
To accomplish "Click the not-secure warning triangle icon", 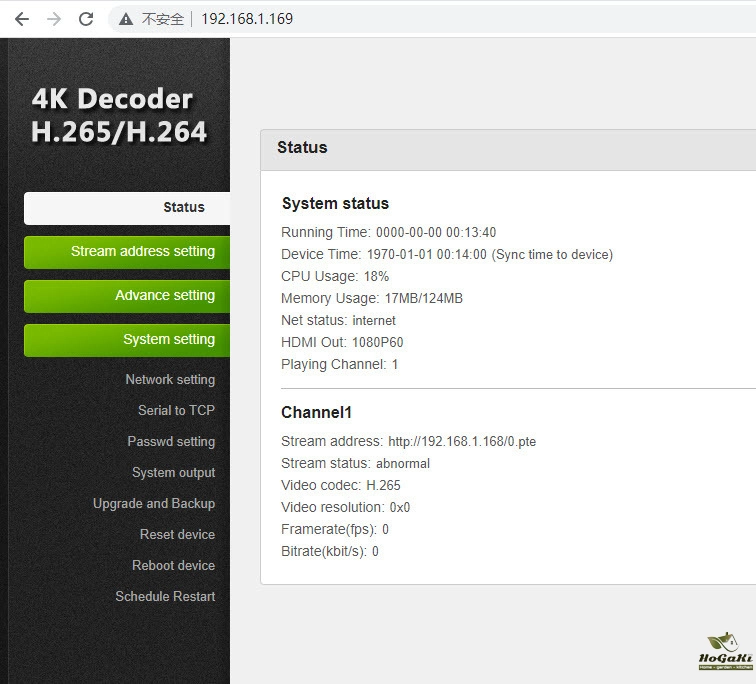I will [x=126, y=19].
